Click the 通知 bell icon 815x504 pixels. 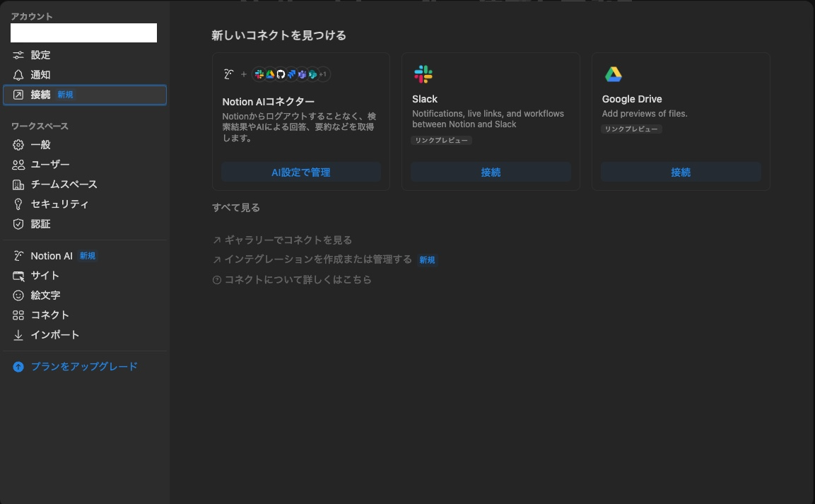coord(18,75)
